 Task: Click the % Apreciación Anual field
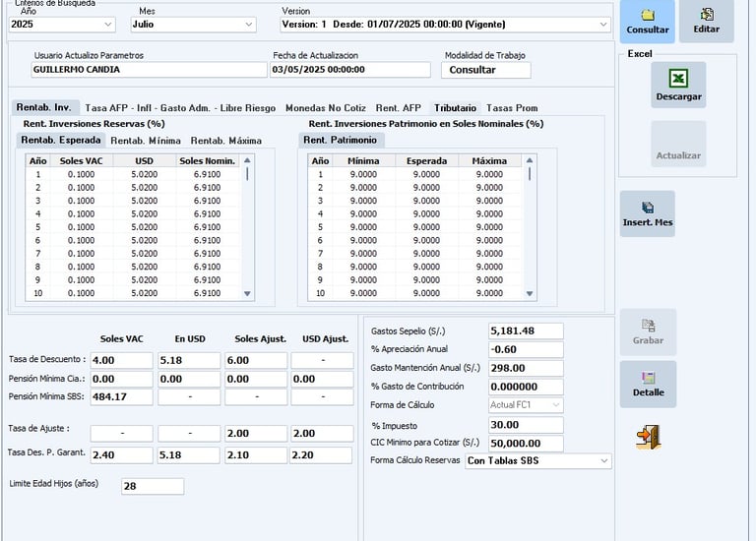pos(526,350)
